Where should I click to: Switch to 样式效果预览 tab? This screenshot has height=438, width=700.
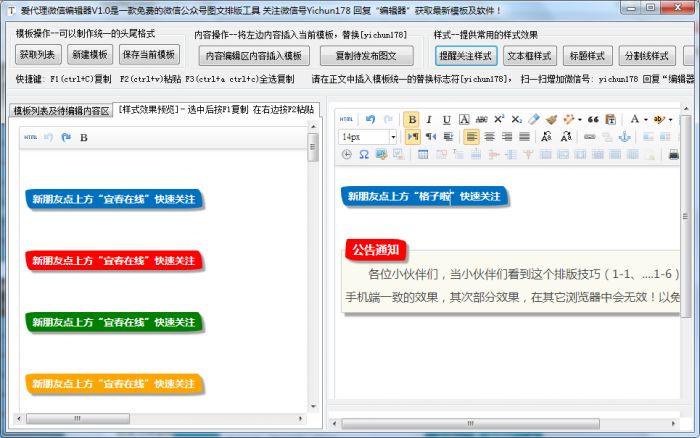(x=216, y=110)
